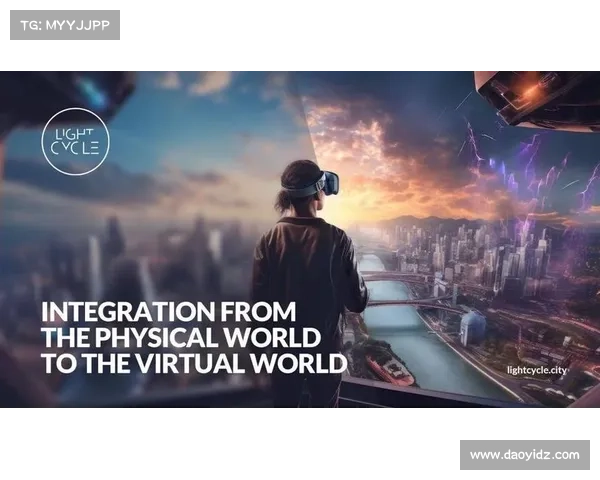Click the "THE PHYSICAL WORLD" headline line
The height and width of the screenshot is (480, 600).
pyautogui.click(x=181, y=336)
